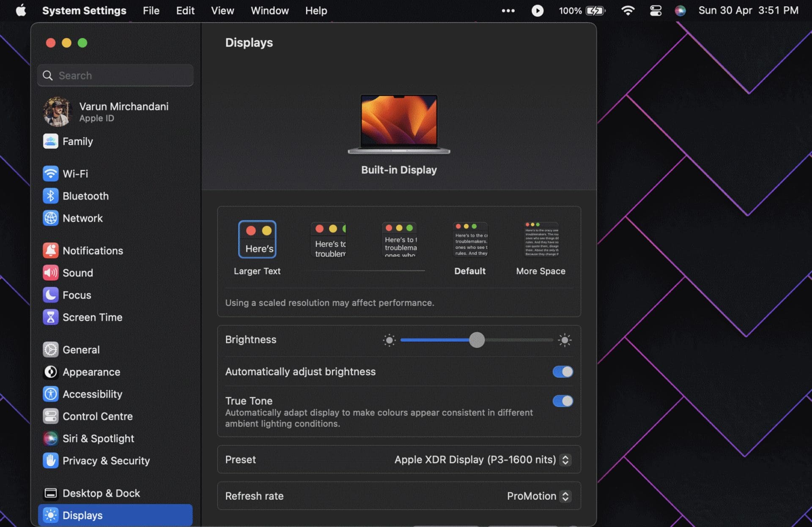The height and width of the screenshot is (527, 812).
Task: Click the True Tone description text
Action: coord(379,418)
